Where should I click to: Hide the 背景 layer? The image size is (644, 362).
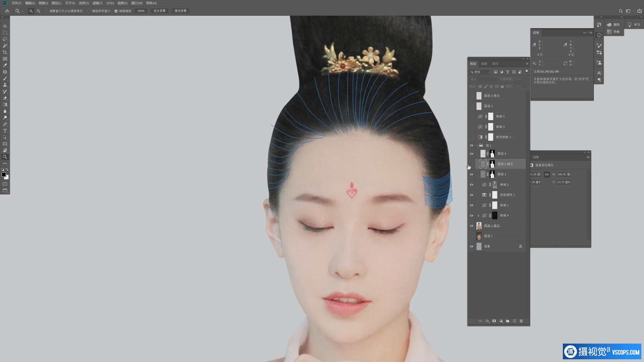(471, 246)
